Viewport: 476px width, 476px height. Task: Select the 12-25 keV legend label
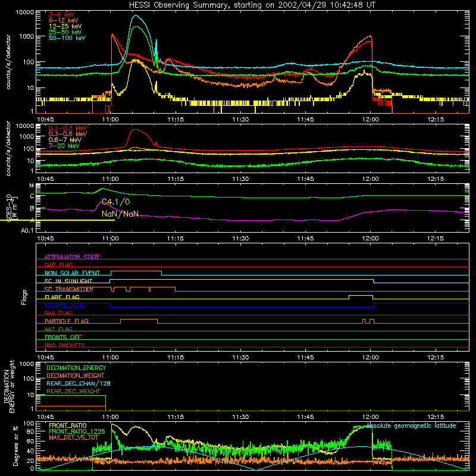click(65, 26)
